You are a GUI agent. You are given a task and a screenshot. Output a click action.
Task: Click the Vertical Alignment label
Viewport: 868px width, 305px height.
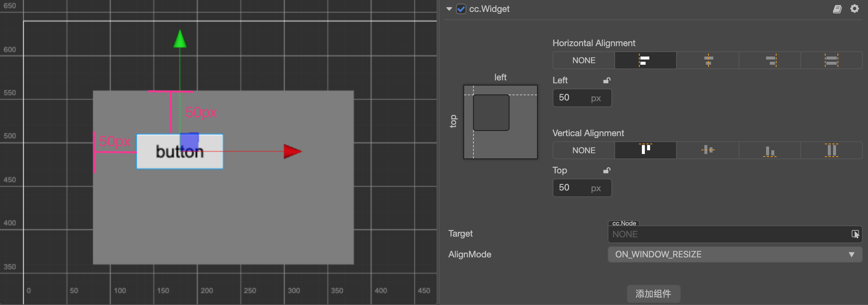point(588,133)
